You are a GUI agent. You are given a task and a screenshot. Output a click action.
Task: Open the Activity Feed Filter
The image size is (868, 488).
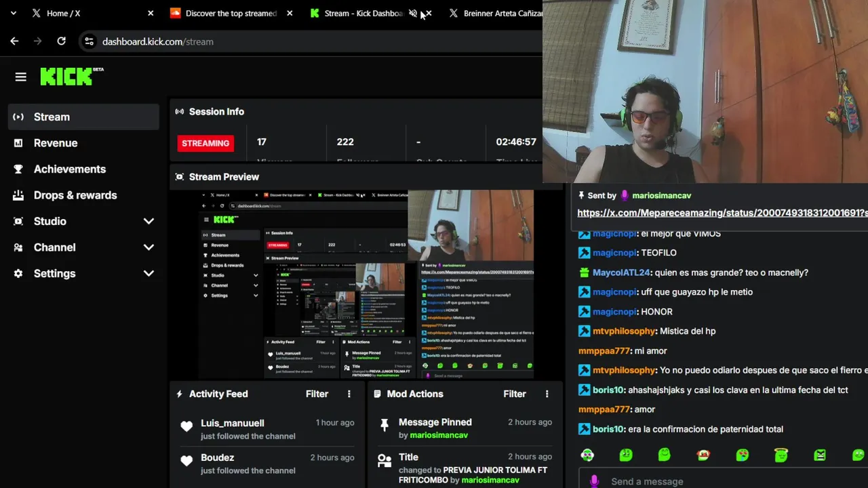pyautogui.click(x=317, y=394)
